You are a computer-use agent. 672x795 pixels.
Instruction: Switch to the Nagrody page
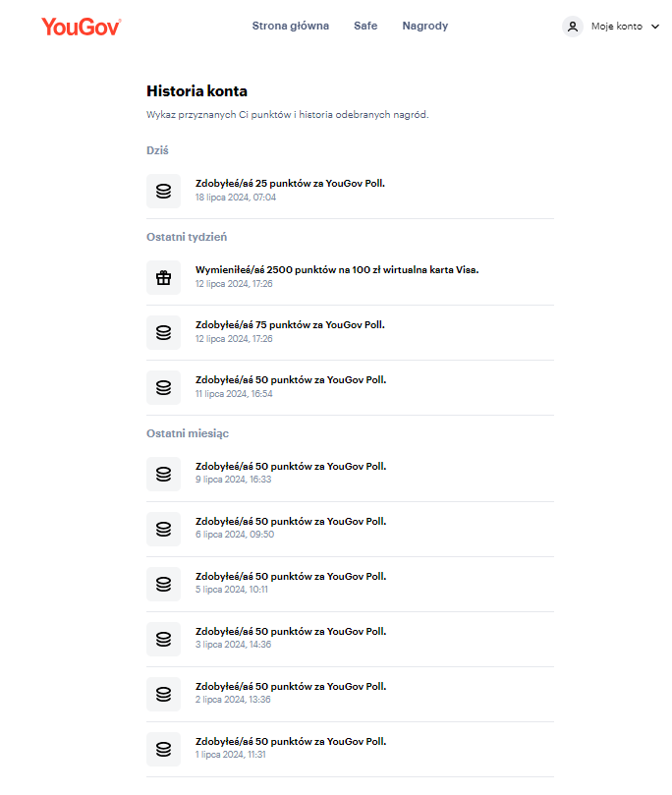coord(424,26)
